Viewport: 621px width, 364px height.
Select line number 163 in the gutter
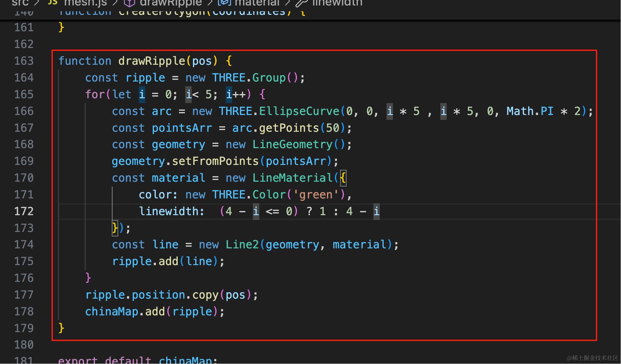coord(24,61)
